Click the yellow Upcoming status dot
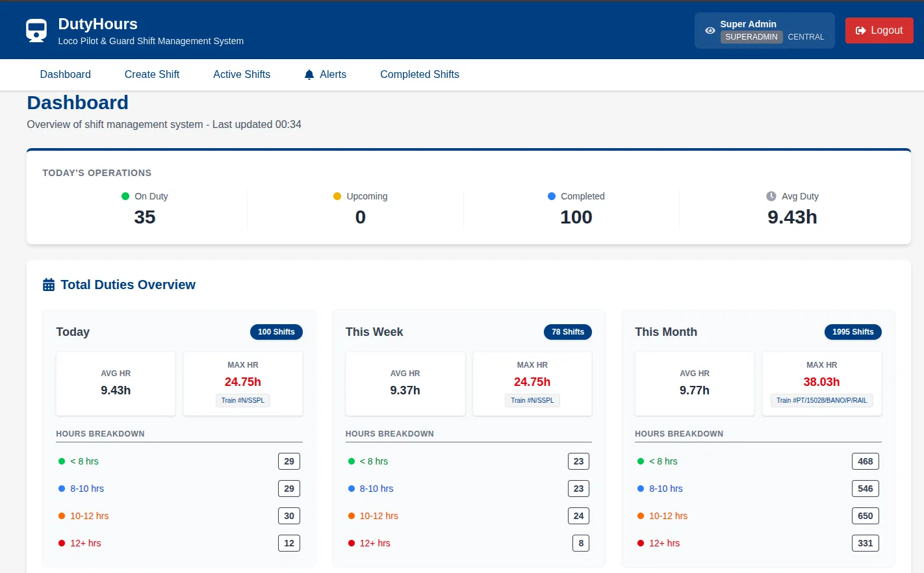The height and width of the screenshot is (573, 924). click(x=337, y=196)
